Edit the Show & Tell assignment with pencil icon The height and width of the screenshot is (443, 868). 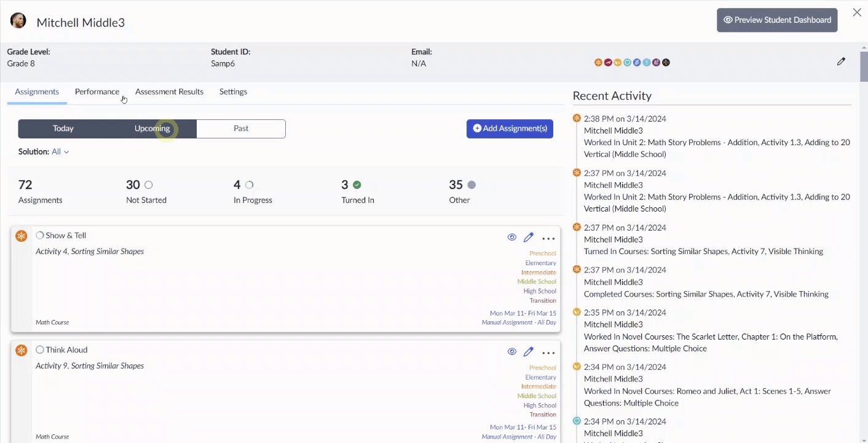528,237
